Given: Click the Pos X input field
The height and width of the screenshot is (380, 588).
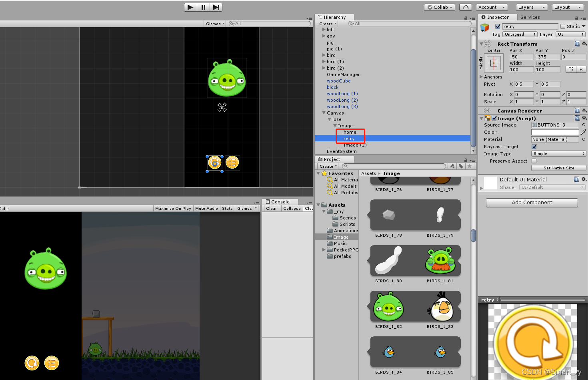Looking at the screenshot, I should (x=521, y=57).
